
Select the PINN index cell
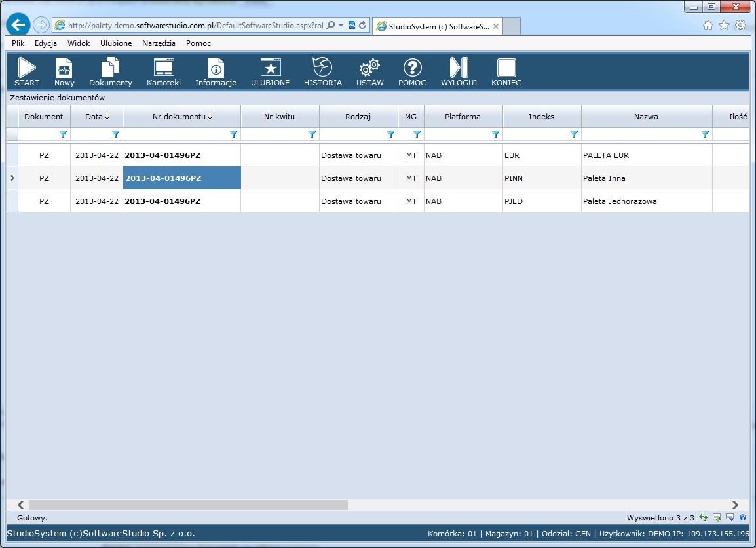(x=542, y=178)
